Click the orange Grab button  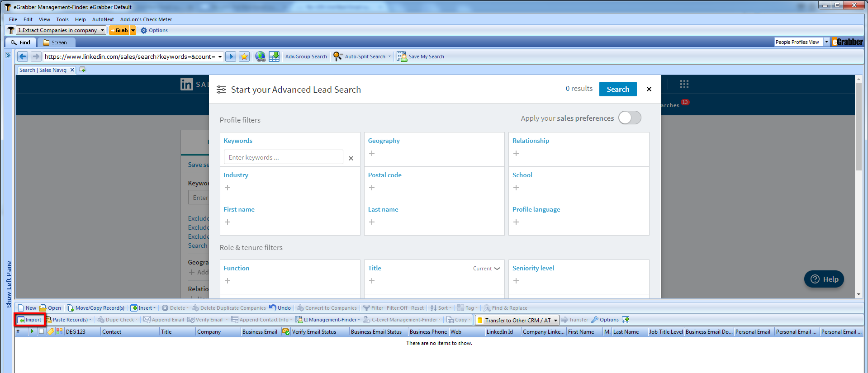coord(119,30)
